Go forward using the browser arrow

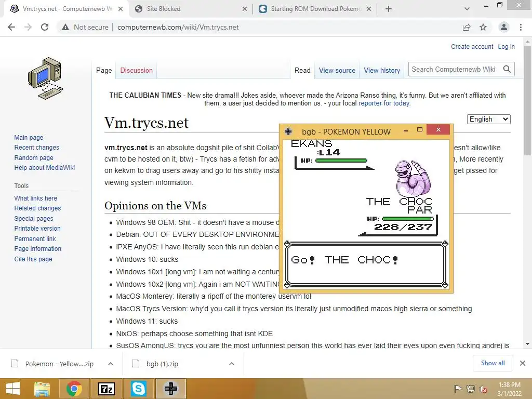(28, 27)
